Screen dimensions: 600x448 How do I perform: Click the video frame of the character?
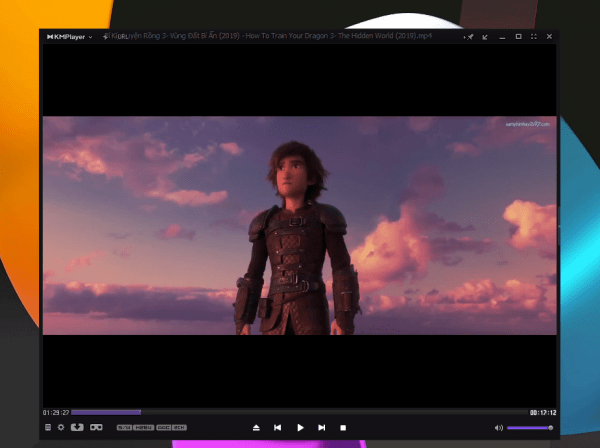300,225
